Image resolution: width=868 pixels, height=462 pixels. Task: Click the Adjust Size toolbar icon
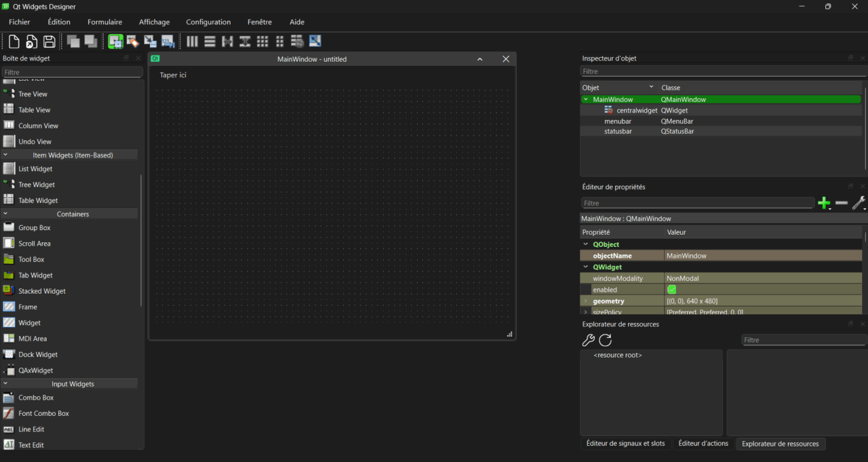[x=315, y=41]
